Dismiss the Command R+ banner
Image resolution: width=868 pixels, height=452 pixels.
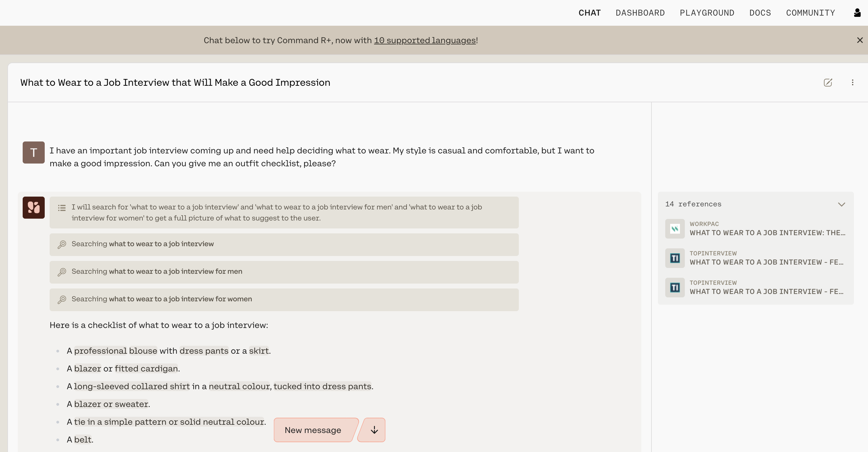(x=859, y=40)
